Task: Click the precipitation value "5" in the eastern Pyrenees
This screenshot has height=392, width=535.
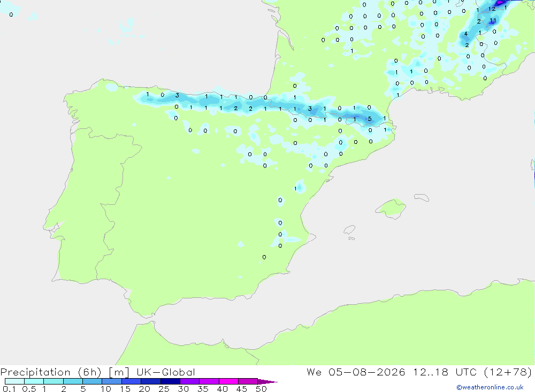Action: 370,119
